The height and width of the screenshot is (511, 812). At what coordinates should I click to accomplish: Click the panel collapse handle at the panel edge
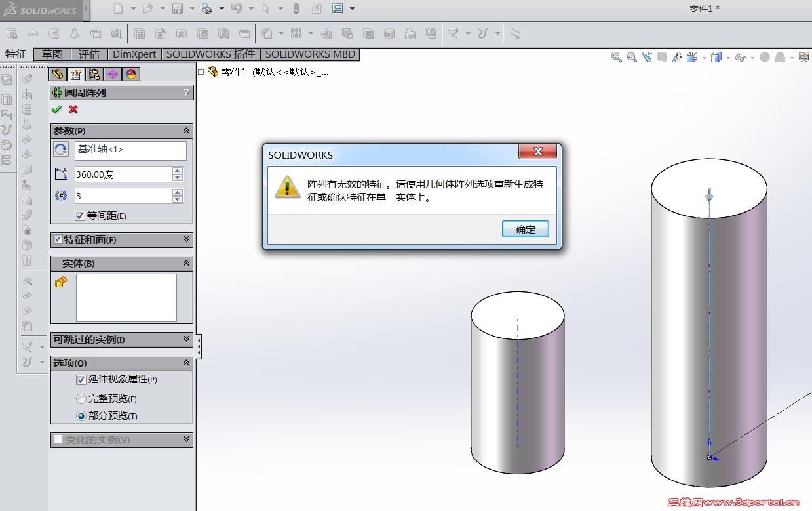point(199,346)
